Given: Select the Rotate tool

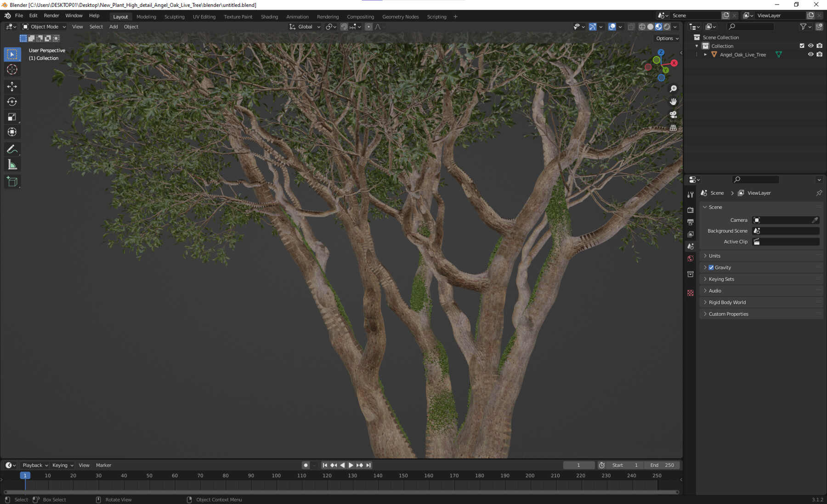Looking at the screenshot, I should coord(12,102).
